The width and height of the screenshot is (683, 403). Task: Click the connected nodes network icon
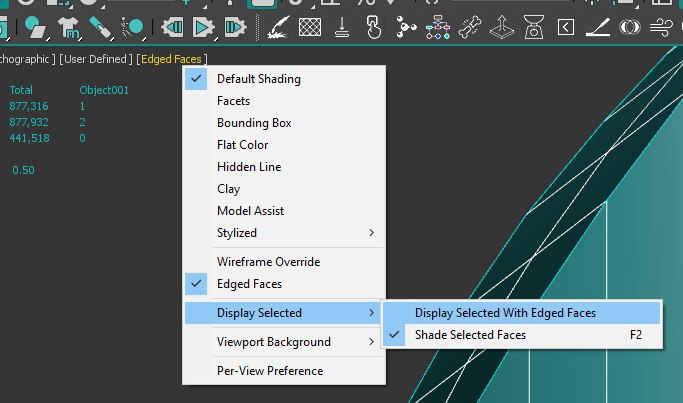coord(406,27)
